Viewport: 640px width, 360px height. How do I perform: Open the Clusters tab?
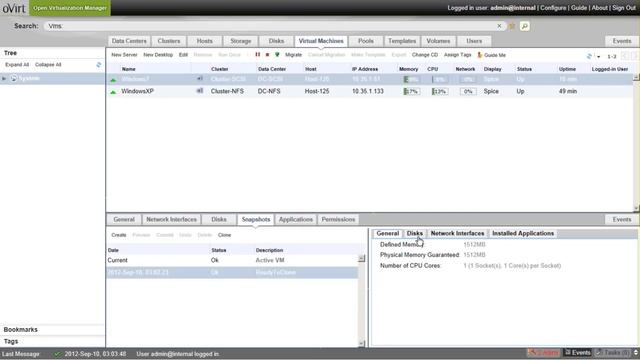tap(169, 41)
